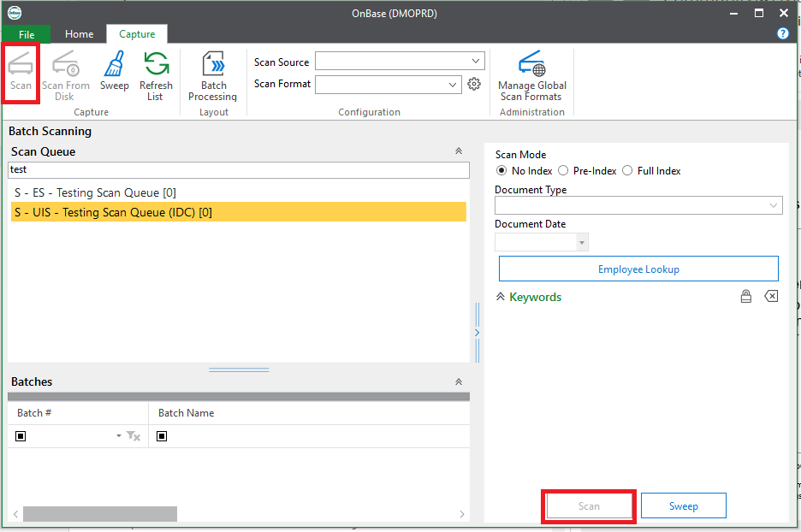Select the Pre-Index scan mode
The width and height of the screenshot is (801, 532).
pyautogui.click(x=563, y=170)
